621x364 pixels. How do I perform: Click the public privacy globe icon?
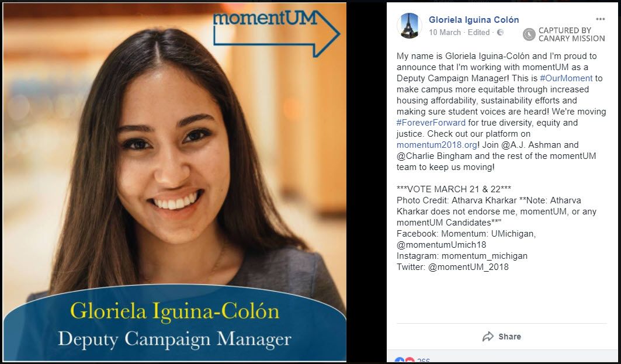500,33
